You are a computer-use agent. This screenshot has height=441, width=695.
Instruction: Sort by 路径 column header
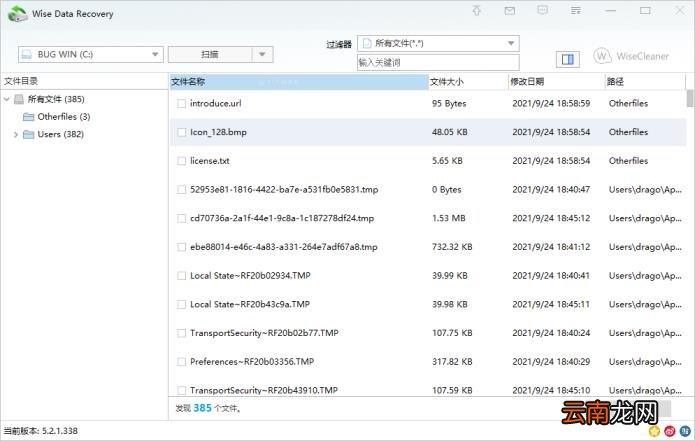pos(645,82)
